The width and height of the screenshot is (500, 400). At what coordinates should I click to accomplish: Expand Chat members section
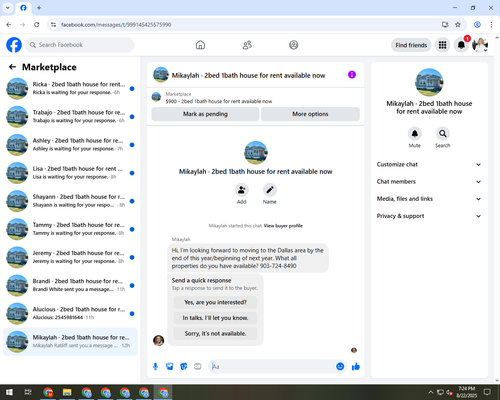[x=429, y=182]
